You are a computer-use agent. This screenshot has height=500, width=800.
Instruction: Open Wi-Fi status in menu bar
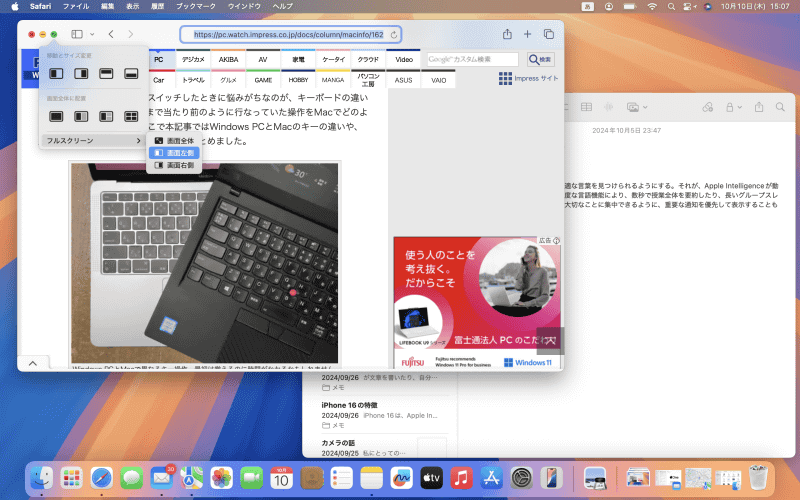652,6
